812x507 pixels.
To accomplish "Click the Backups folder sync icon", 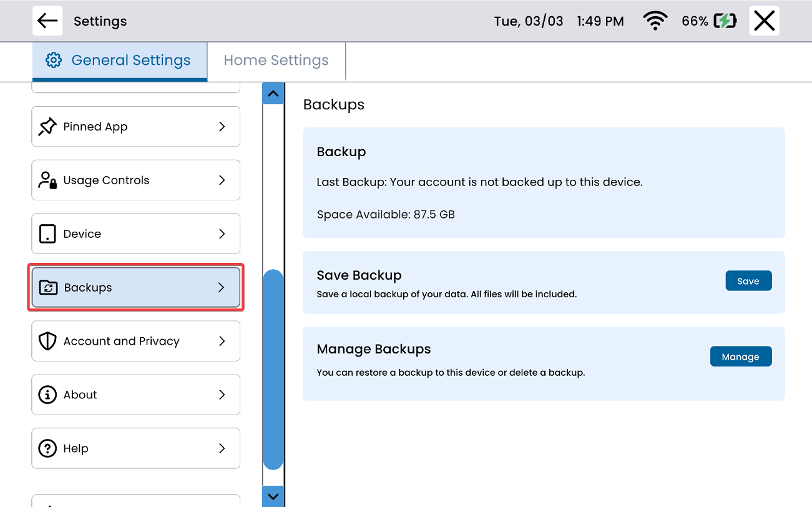I will [x=48, y=288].
